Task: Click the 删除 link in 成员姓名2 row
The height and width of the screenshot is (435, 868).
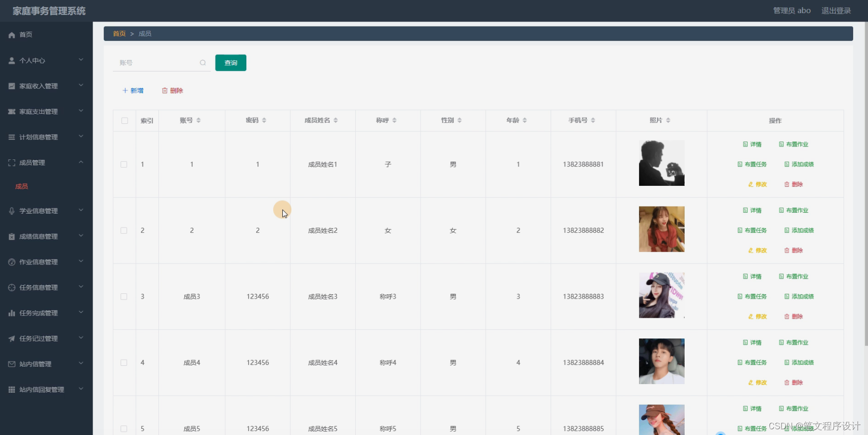Action: [x=794, y=251]
